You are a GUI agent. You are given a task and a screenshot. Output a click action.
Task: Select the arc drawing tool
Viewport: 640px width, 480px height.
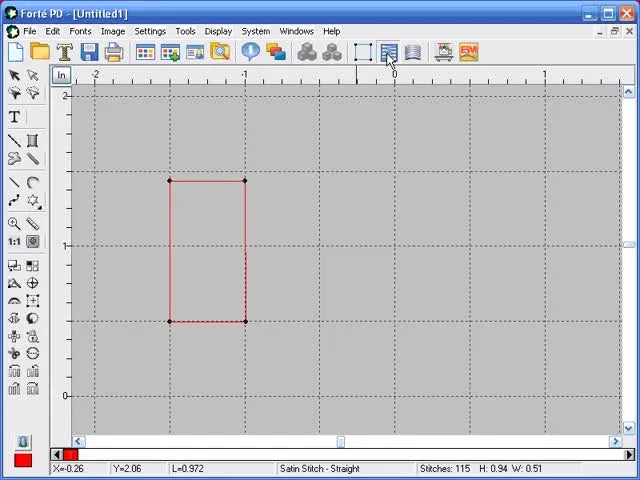33,182
